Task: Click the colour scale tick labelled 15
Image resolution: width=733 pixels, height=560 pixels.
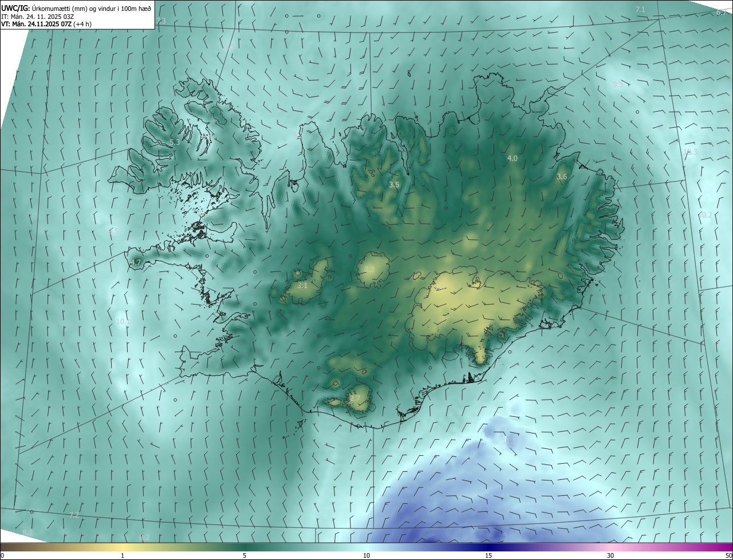Action: [x=488, y=556]
